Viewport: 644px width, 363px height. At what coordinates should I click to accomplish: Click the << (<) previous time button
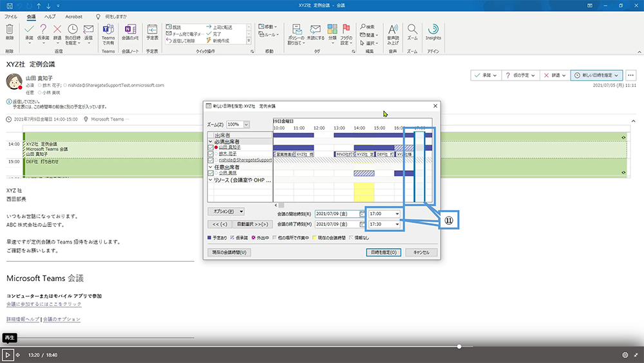[x=220, y=224]
